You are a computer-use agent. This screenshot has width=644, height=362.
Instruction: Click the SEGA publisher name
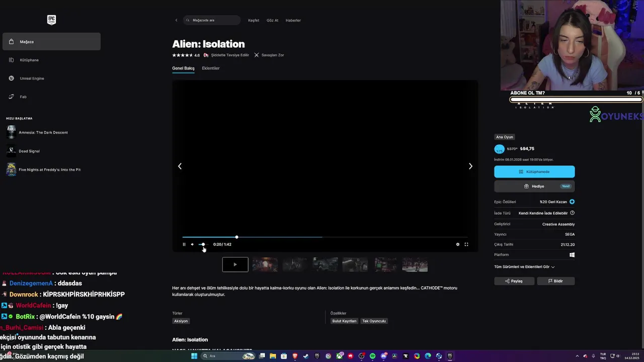tap(570, 234)
